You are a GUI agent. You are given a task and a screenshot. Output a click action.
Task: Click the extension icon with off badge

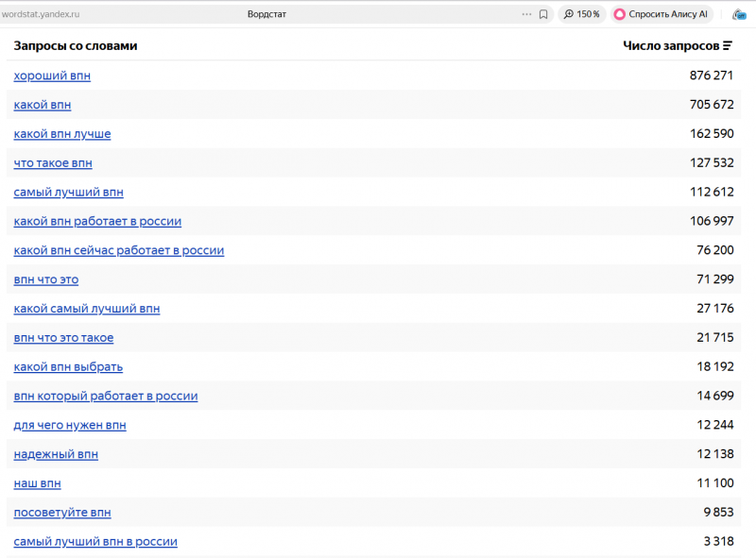(x=740, y=14)
